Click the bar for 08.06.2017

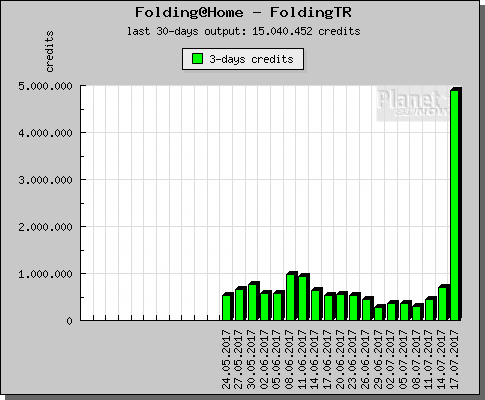tap(292, 296)
